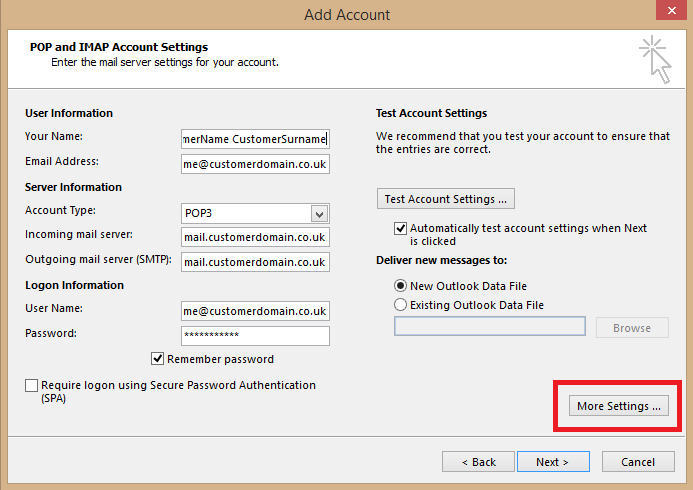Open the Account Type dropdown
The image size is (693, 490).
click(319, 213)
